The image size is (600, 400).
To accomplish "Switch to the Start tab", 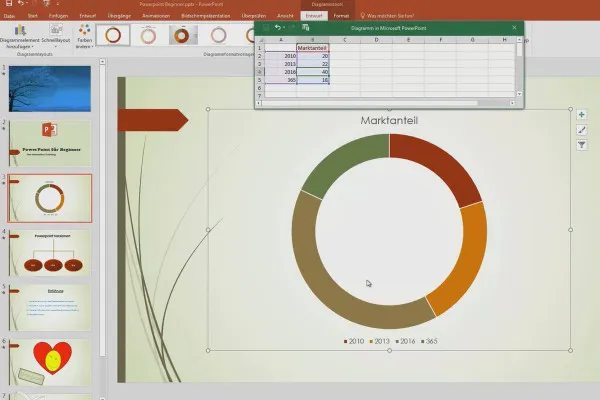I will pos(33,16).
